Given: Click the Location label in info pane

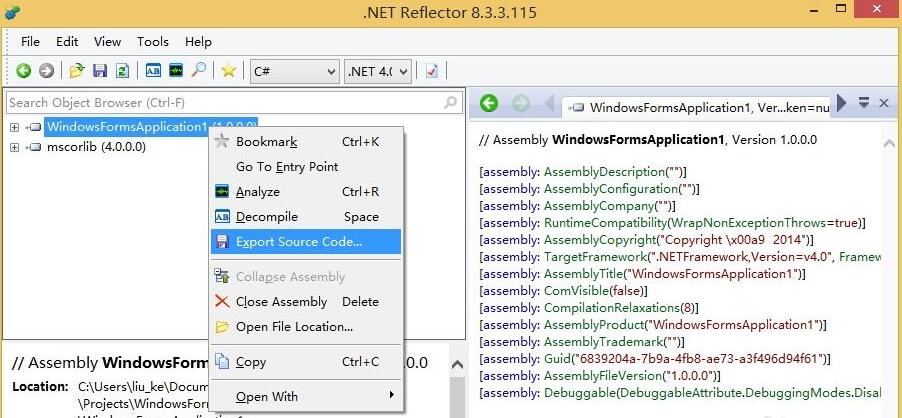Looking at the screenshot, I should 40,386.
